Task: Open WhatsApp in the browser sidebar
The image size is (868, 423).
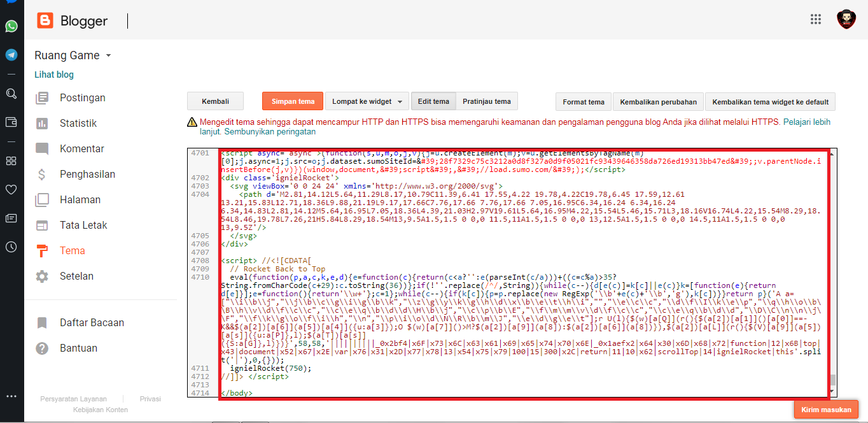Action: click(x=11, y=26)
